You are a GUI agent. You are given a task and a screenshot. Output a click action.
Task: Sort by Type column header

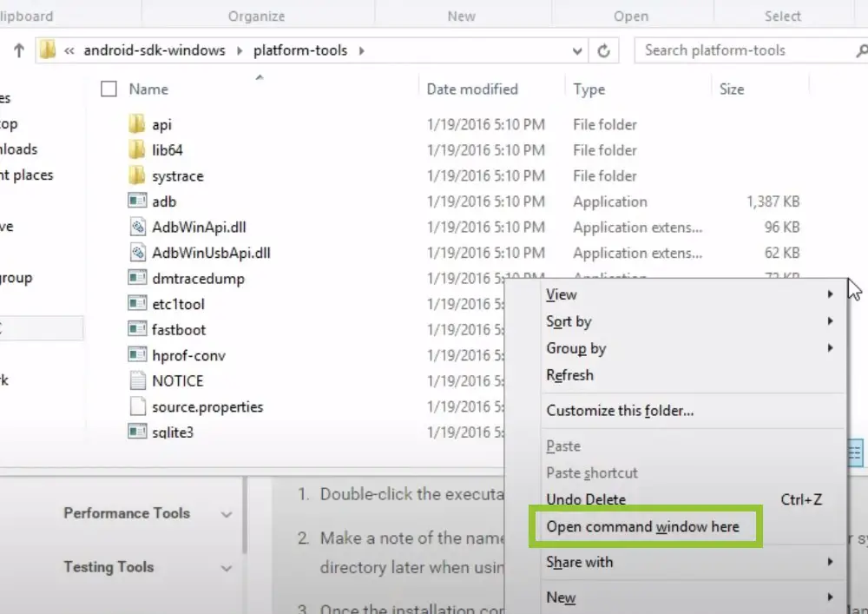click(x=589, y=89)
